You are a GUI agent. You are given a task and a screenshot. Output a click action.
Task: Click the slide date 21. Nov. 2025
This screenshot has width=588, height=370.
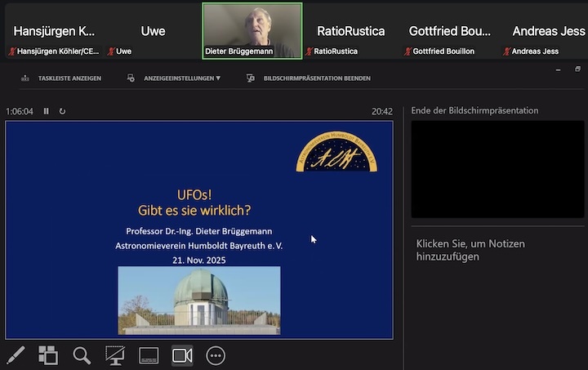point(199,261)
